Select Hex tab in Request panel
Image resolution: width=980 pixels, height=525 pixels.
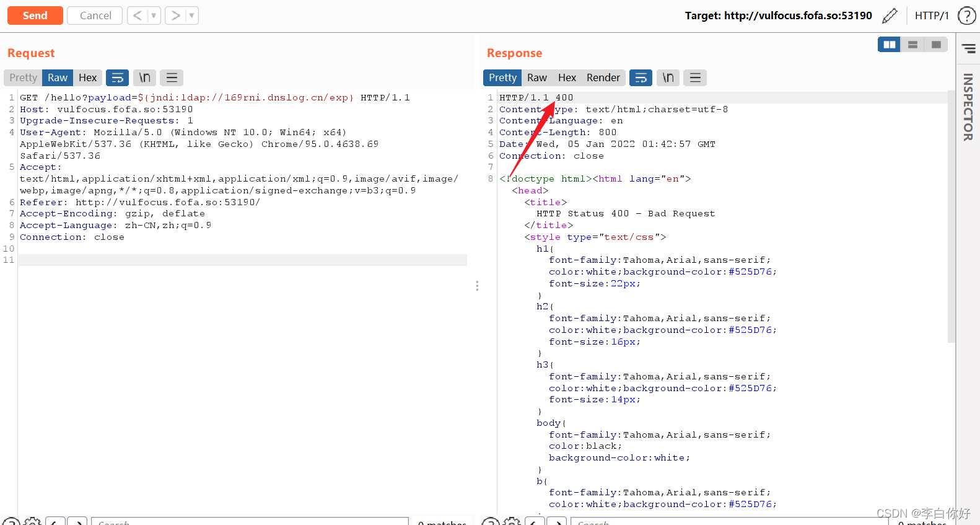87,77
